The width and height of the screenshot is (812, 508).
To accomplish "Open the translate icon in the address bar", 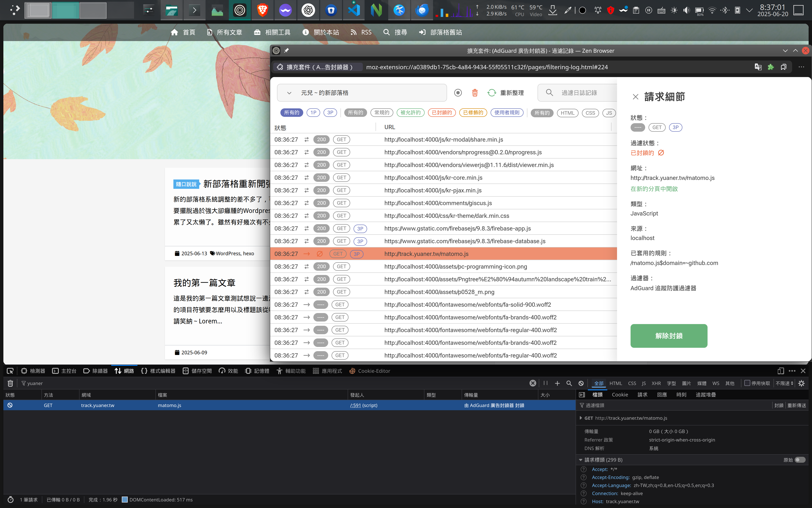I will point(758,67).
